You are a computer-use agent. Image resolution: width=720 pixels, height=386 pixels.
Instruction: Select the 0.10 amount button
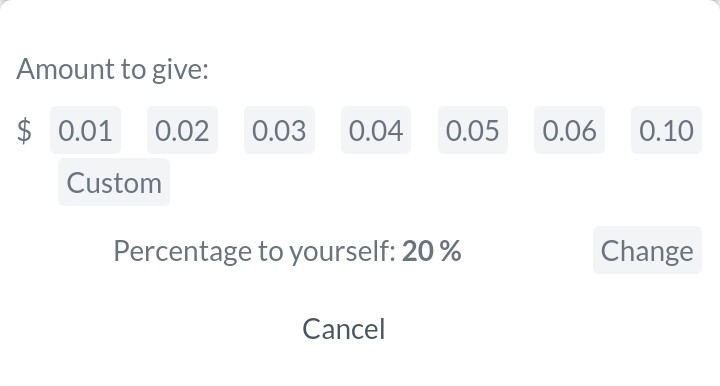(x=666, y=130)
